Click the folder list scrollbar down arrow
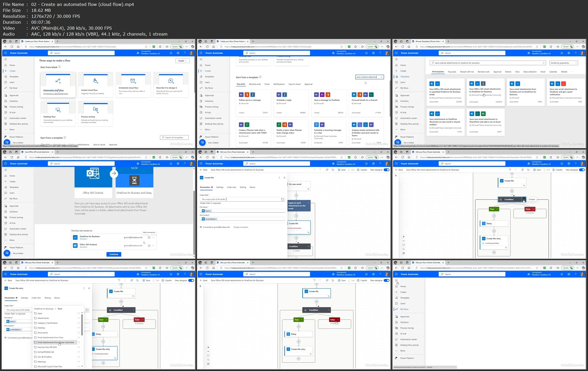 coord(82,366)
